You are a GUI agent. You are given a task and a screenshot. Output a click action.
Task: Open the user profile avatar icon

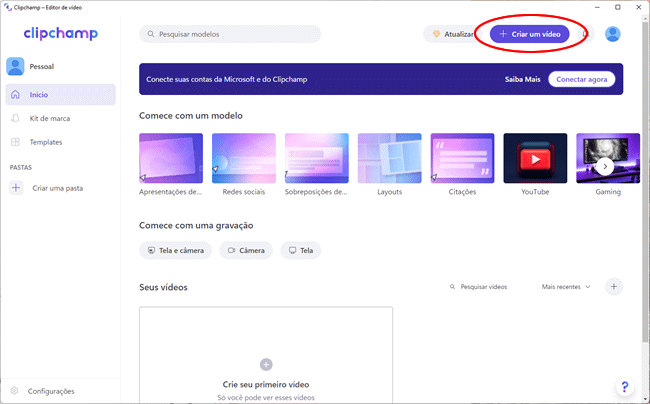click(x=612, y=34)
